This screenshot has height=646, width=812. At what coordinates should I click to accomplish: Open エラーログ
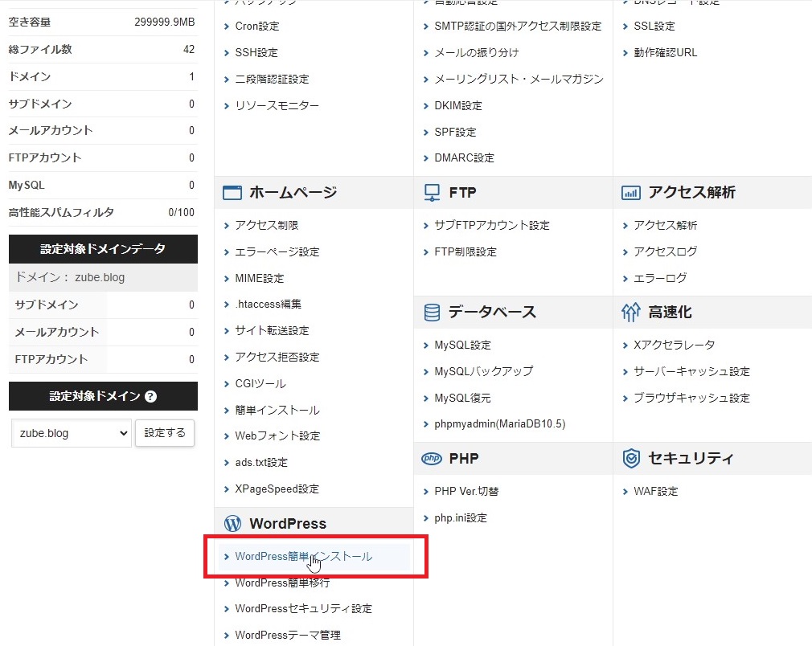coord(660,279)
